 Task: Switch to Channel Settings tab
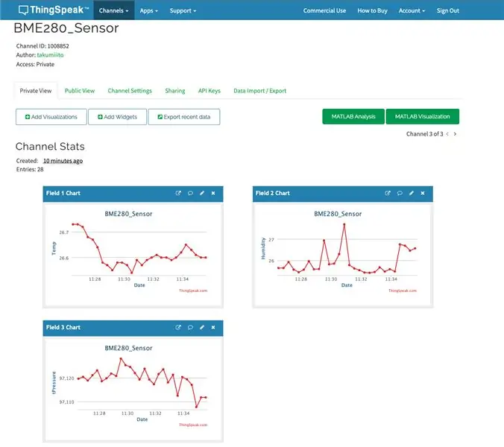[130, 91]
